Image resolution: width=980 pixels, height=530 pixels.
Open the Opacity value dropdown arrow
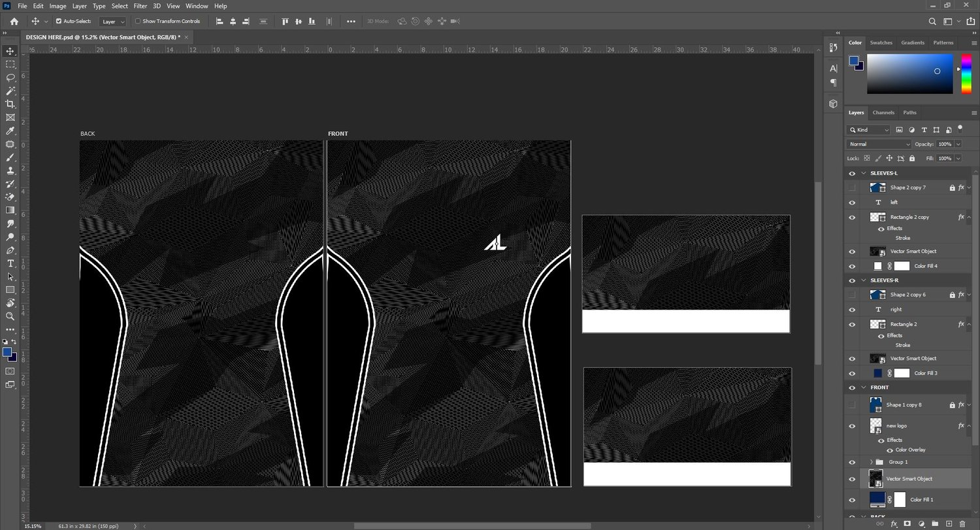tap(958, 144)
